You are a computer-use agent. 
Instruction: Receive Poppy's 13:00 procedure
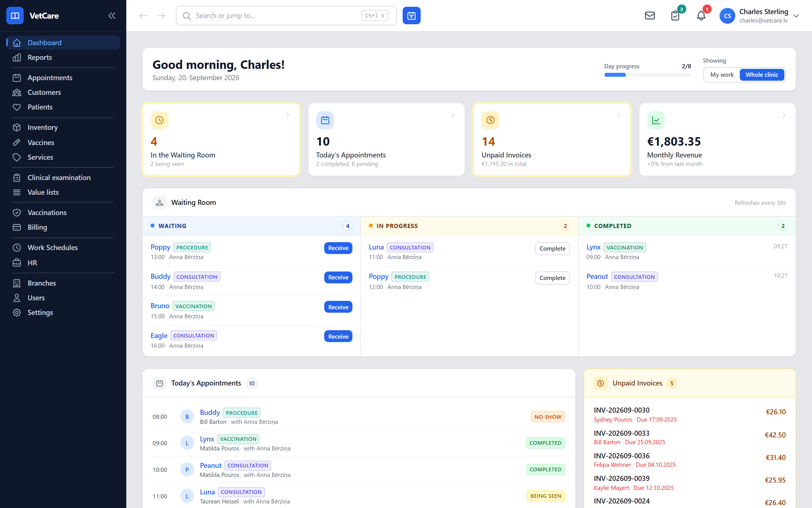pyautogui.click(x=338, y=248)
